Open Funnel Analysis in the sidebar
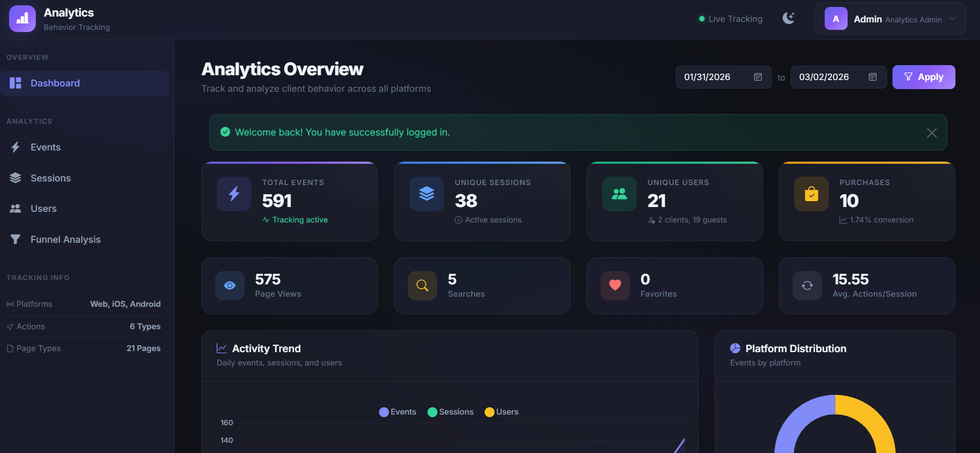Screen dimensions: 980x453 [x=84, y=240]
